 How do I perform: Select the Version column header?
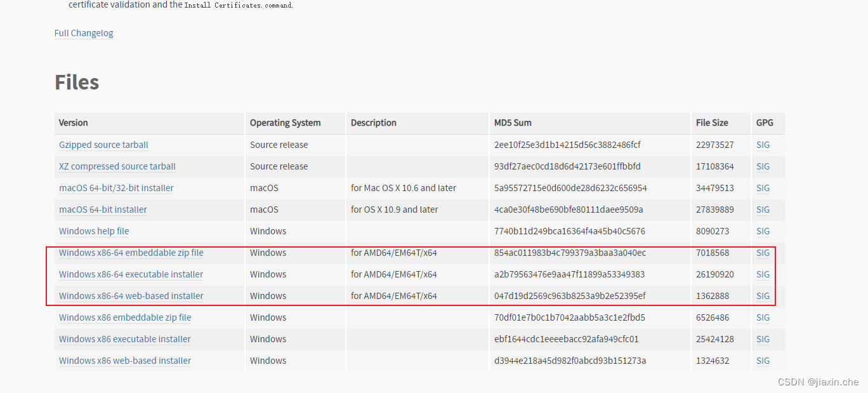click(x=73, y=123)
